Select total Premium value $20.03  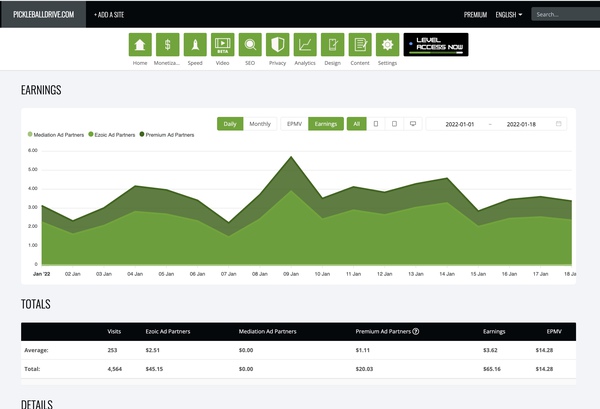coord(364,369)
